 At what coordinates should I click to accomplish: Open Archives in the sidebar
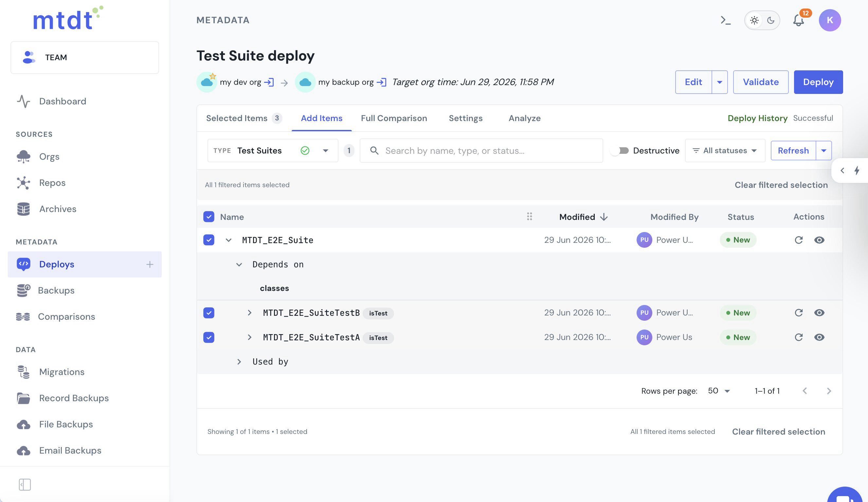(x=85, y=209)
